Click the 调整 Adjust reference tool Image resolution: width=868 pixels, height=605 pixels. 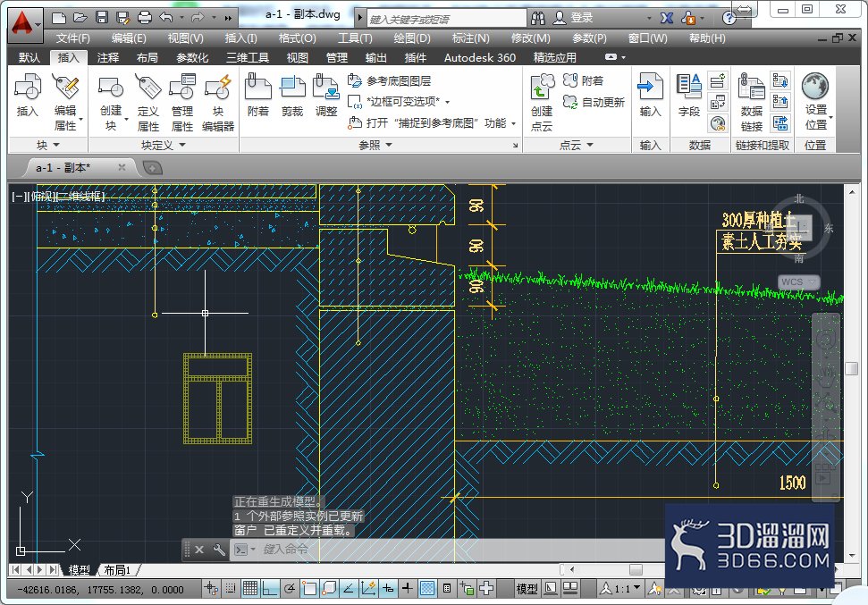click(x=326, y=96)
